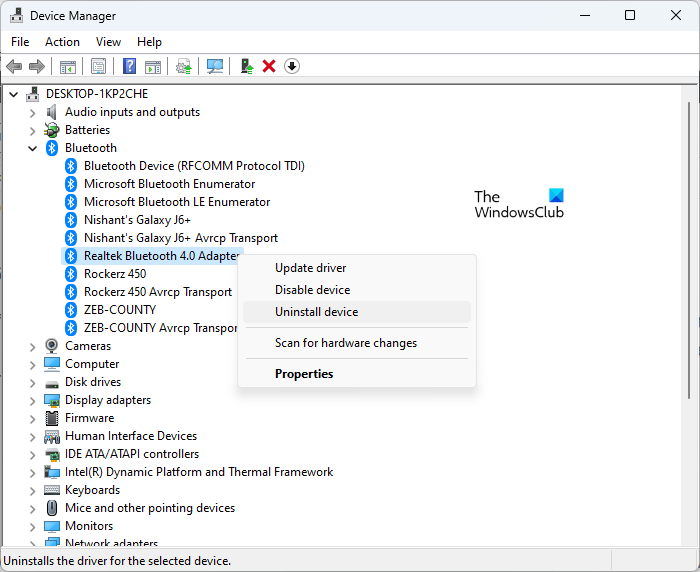Screen dimensions: 700x572
Task: Click the Intel Dynamic Platform category icon
Action: point(52,472)
